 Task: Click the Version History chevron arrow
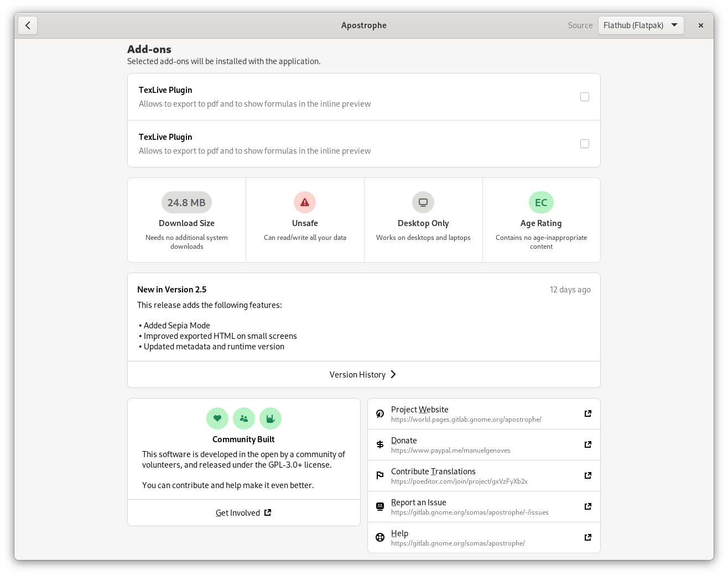pyautogui.click(x=393, y=375)
